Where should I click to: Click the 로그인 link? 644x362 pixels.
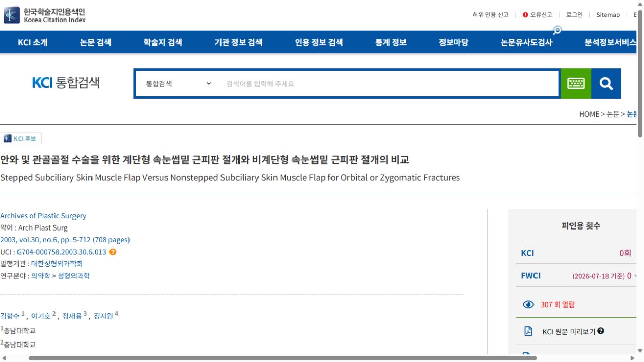pos(575,15)
